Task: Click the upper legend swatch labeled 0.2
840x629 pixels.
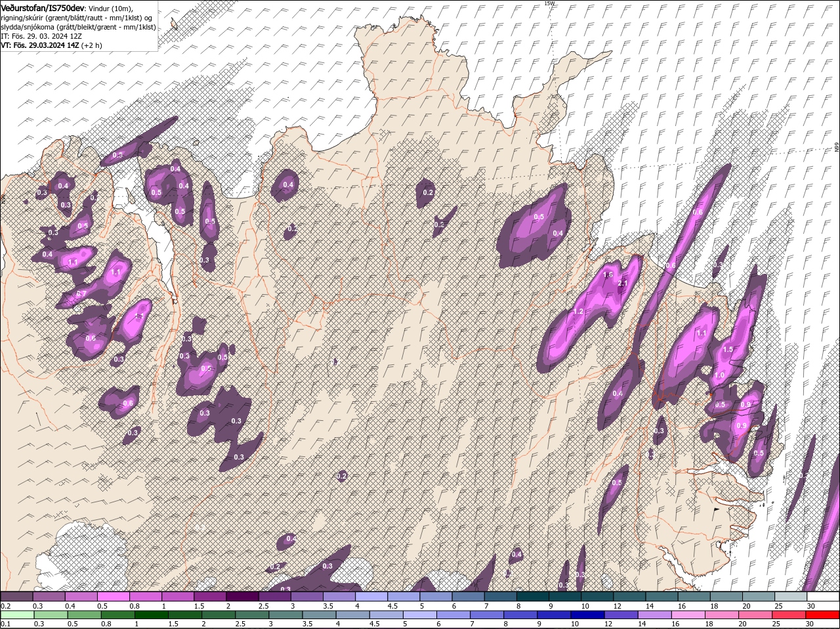Action: coord(16,597)
